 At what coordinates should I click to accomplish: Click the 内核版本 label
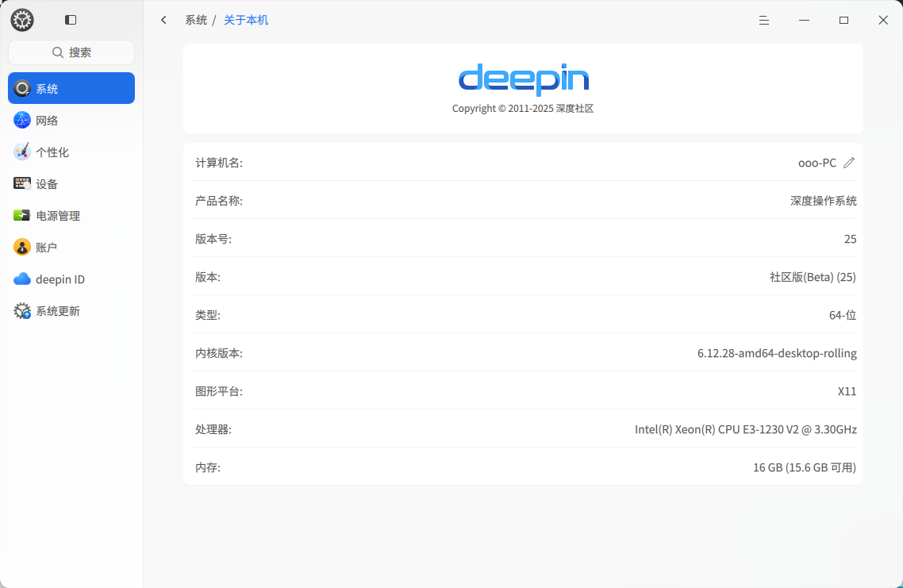[219, 353]
